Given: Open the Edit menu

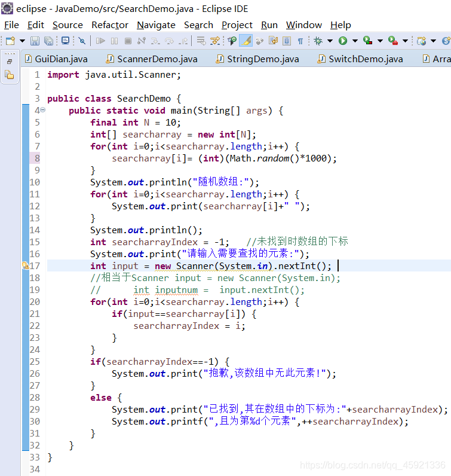Looking at the screenshot, I should click(35, 25).
